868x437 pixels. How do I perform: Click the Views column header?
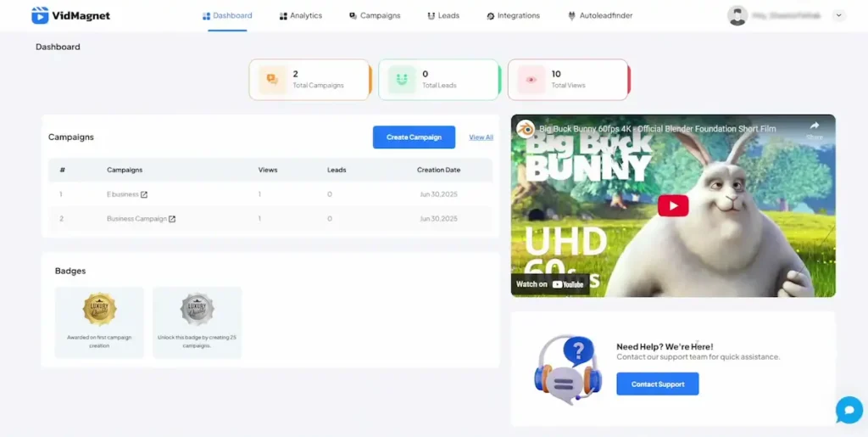268,170
